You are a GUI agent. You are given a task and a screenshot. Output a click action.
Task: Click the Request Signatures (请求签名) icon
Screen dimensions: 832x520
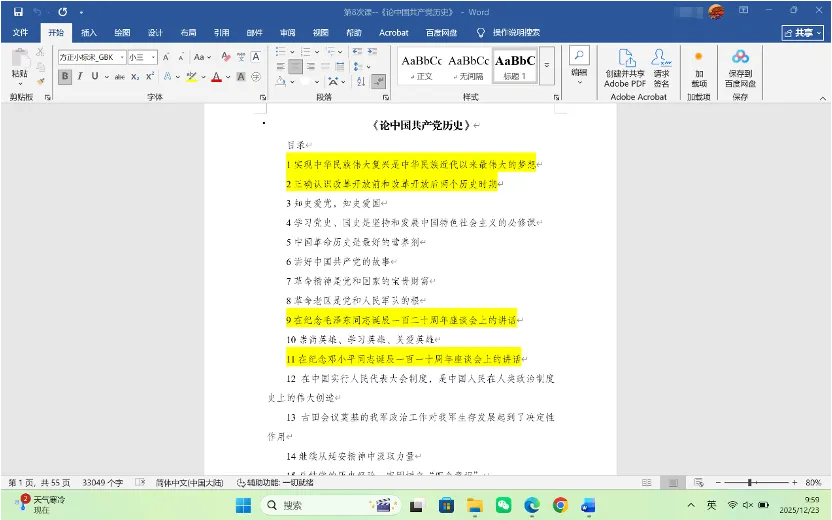pyautogui.click(x=661, y=68)
